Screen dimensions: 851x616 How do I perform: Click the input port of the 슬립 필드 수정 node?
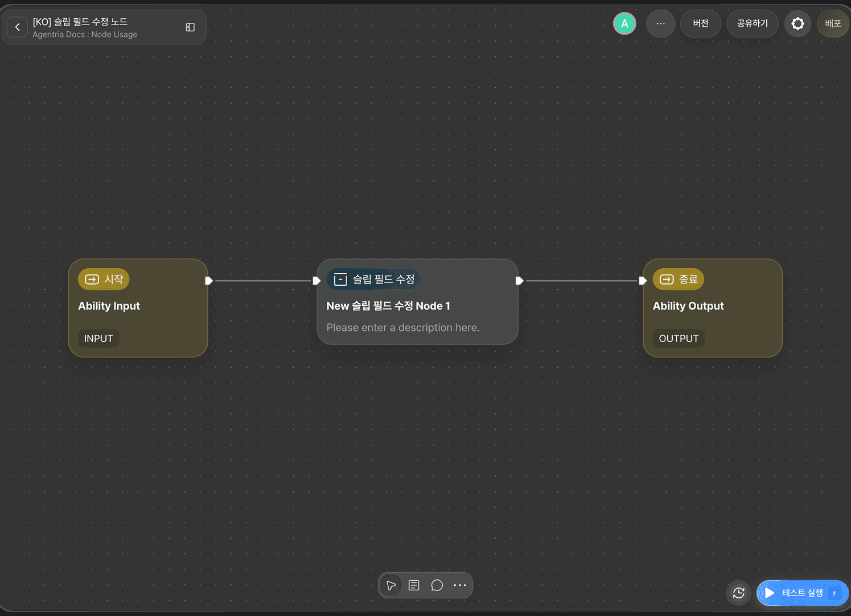point(316,281)
